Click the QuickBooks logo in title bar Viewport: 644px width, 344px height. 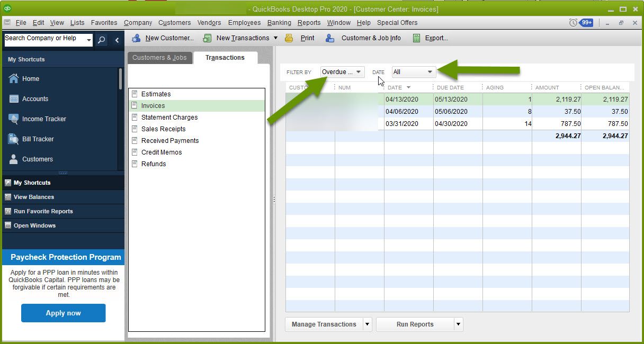click(7, 9)
